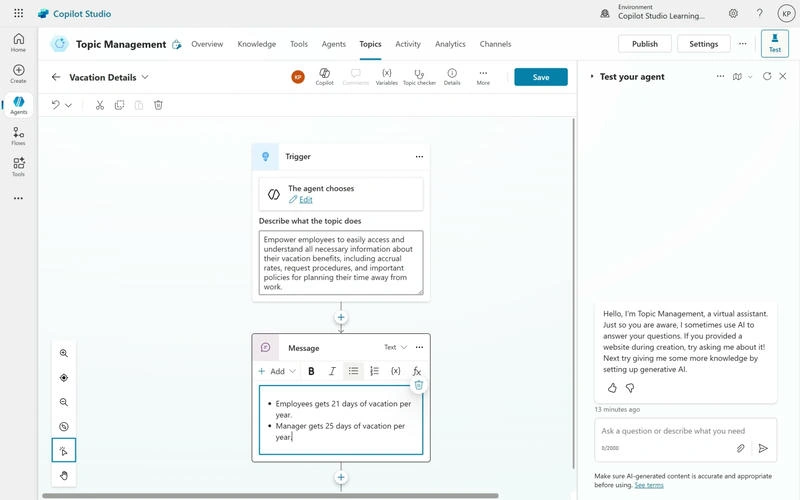This screenshot has height=500, width=800.
Task: Click the Copilot Studio logo
Action: coord(74,14)
